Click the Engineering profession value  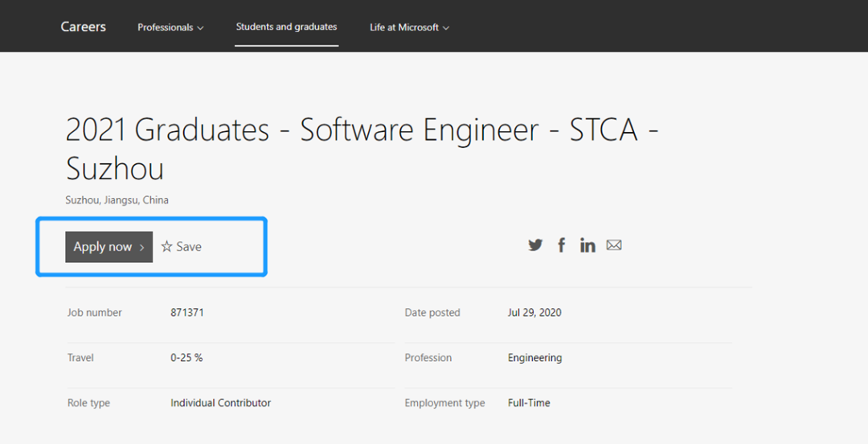coord(534,358)
